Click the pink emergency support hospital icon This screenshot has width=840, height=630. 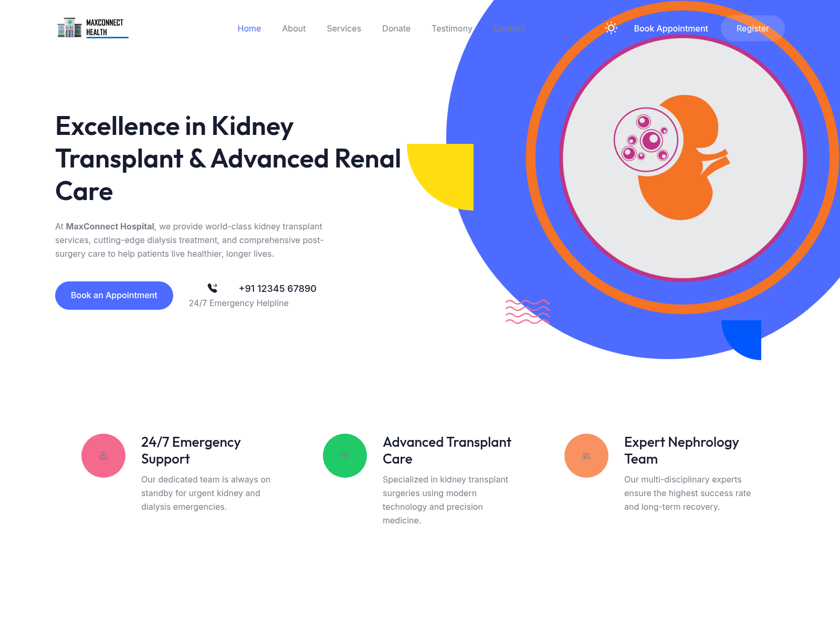click(x=103, y=456)
